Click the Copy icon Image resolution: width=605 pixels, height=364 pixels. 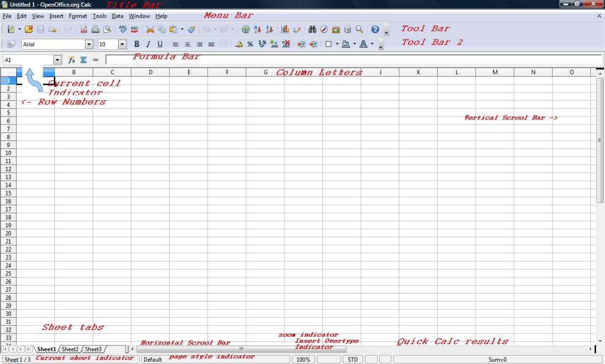point(162,29)
